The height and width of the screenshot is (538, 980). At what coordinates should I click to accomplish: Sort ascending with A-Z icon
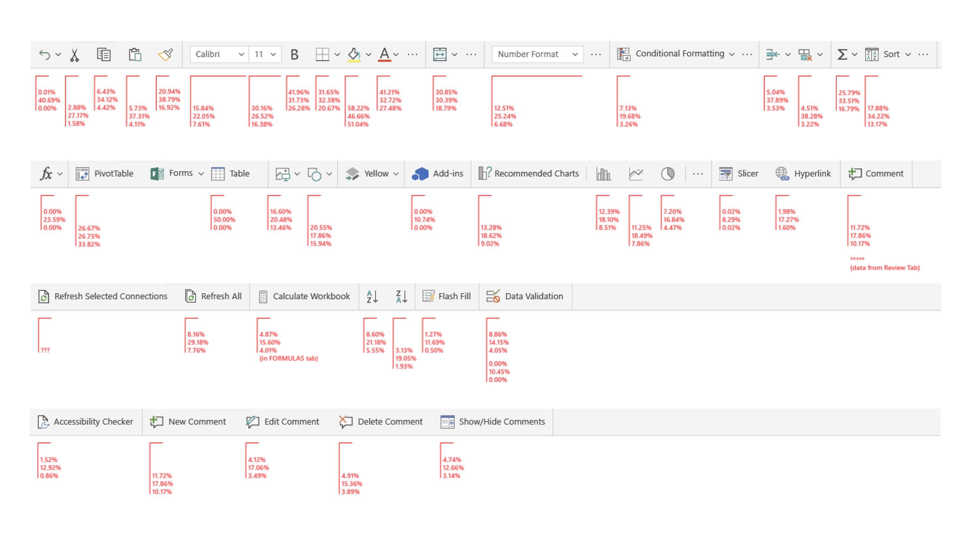pyautogui.click(x=372, y=296)
